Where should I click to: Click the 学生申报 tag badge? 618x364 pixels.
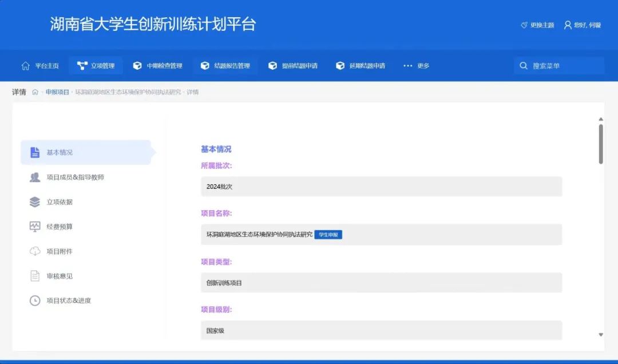(328, 235)
